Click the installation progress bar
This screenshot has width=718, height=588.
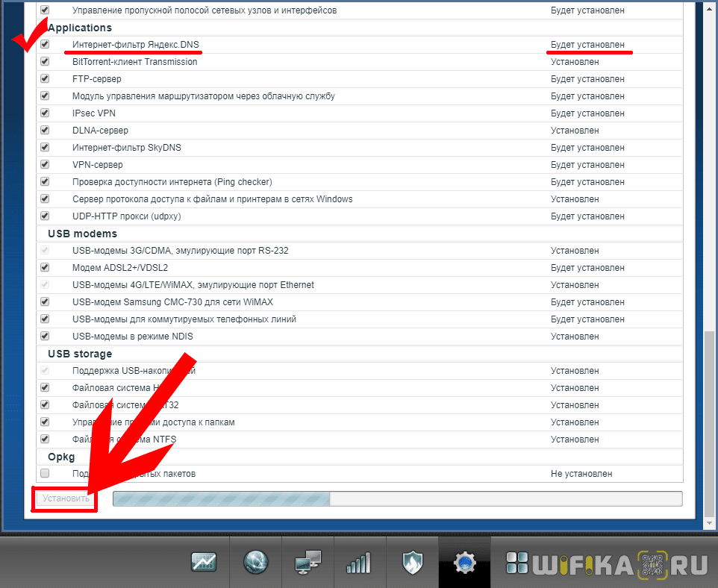tap(397, 498)
